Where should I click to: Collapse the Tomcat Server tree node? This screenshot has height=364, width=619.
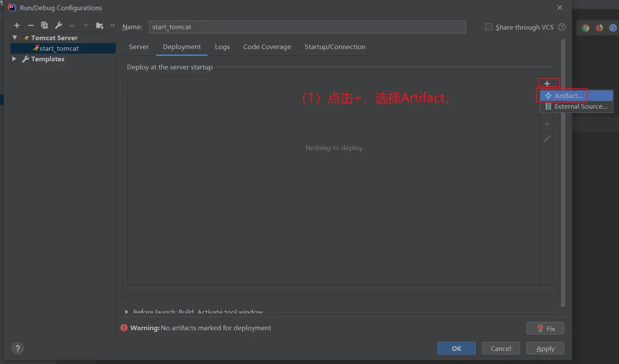pyautogui.click(x=15, y=38)
